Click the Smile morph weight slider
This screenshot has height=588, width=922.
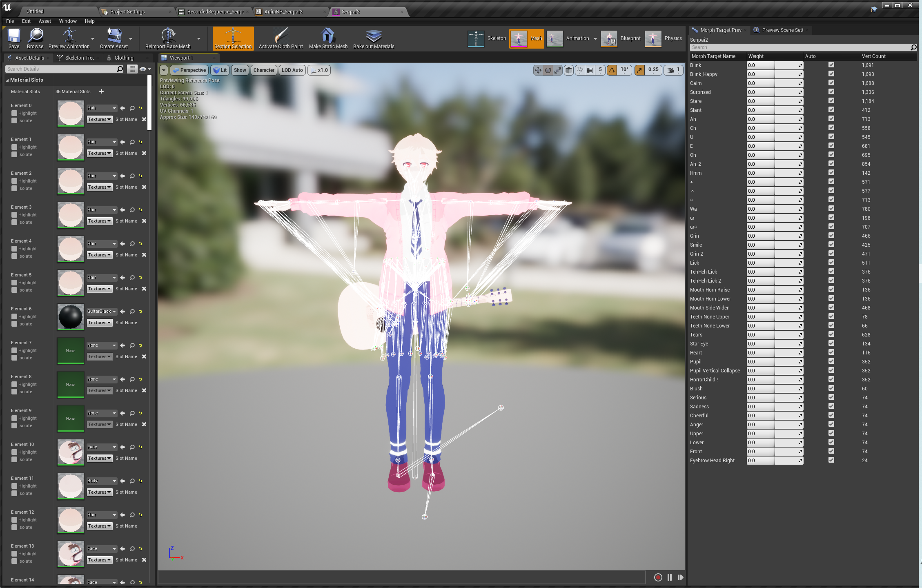[x=774, y=245]
